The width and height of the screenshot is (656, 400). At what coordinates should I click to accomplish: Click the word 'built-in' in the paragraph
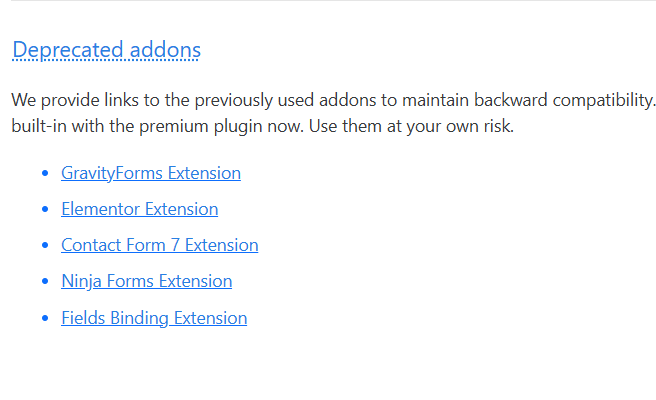coord(40,127)
